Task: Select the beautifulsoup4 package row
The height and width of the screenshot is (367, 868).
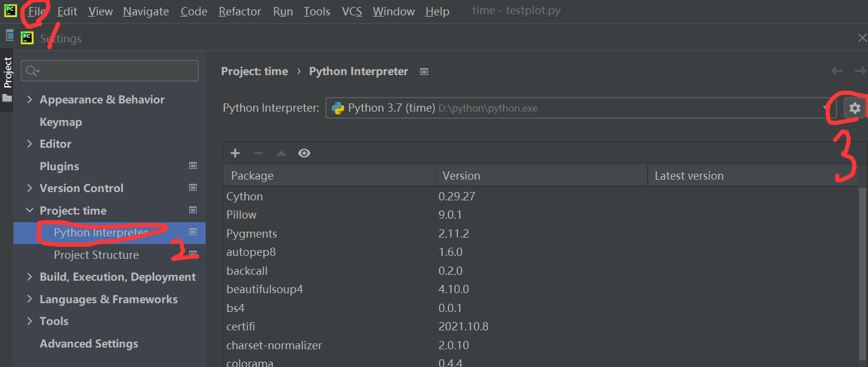Action: click(265, 289)
